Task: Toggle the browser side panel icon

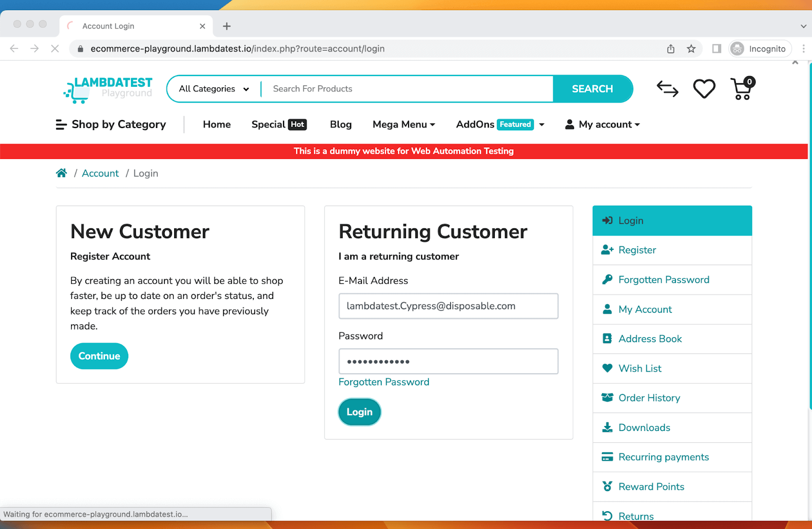Action: (x=717, y=49)
